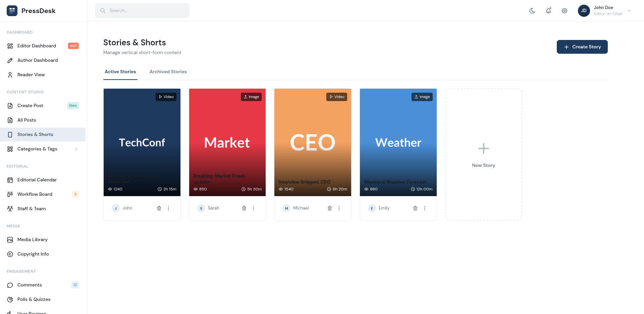The height and width of the screenshot is (314, 644).
Task: Add a story via New Story placeholder card
Action: [483, 154]
